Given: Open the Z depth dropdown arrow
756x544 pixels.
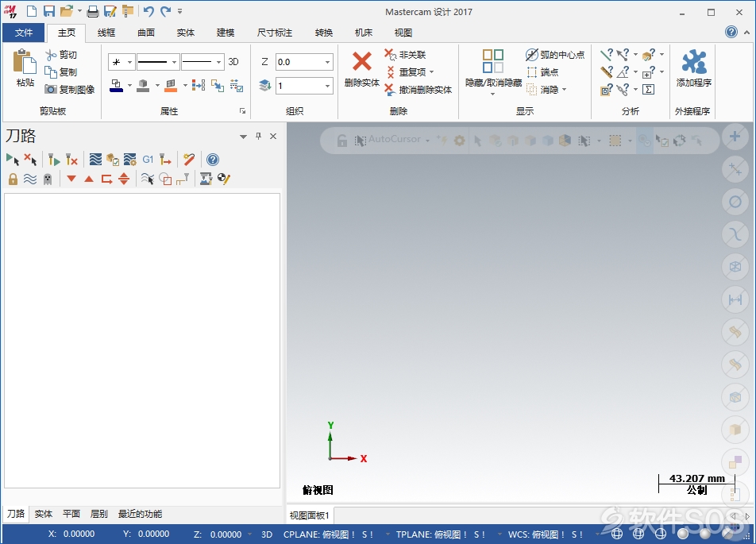Looking at the screenshot, I should (328, 62).
